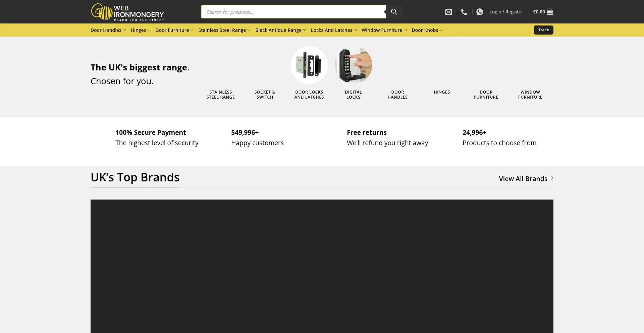Expand the Locks And Latches menu
The height and width of the screenshot is (333, 644).
click(333, 30)
